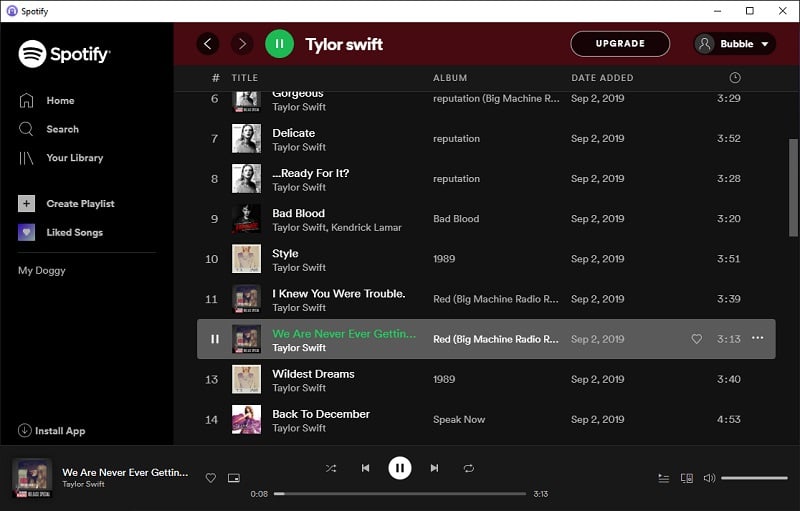Sort by the ALBUM column header

tap(450, 78)
